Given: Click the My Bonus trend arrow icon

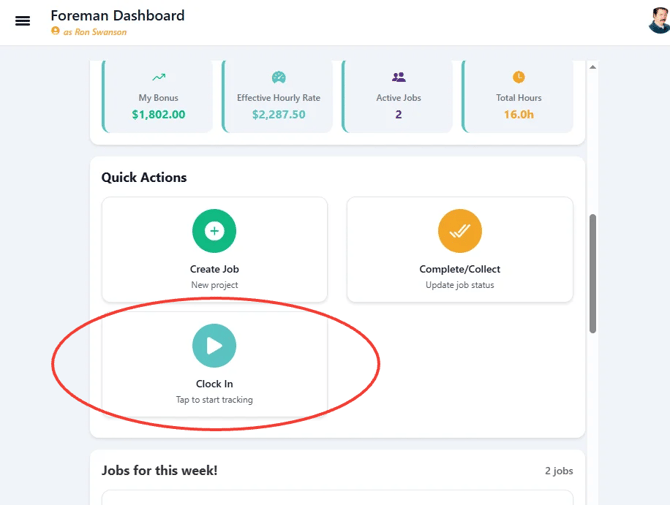Looking at the screenshot, I should (x=159, y=77).
